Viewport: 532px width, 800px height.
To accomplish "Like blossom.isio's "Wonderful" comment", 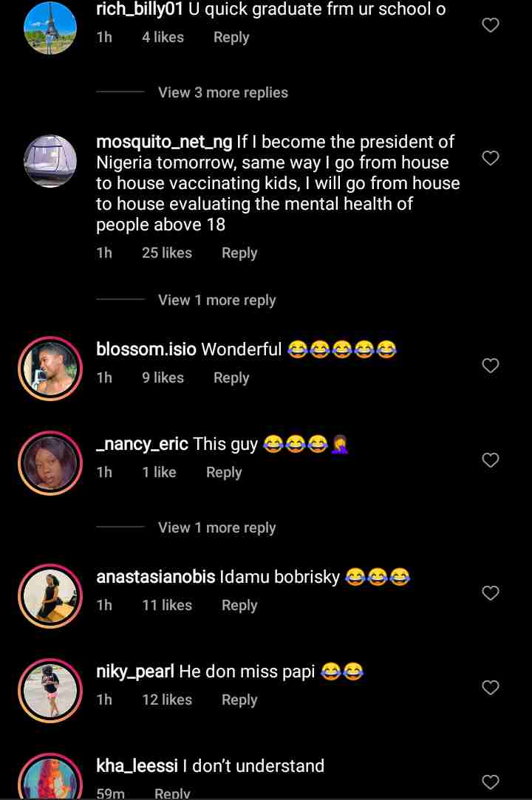I will pos(491,366).
